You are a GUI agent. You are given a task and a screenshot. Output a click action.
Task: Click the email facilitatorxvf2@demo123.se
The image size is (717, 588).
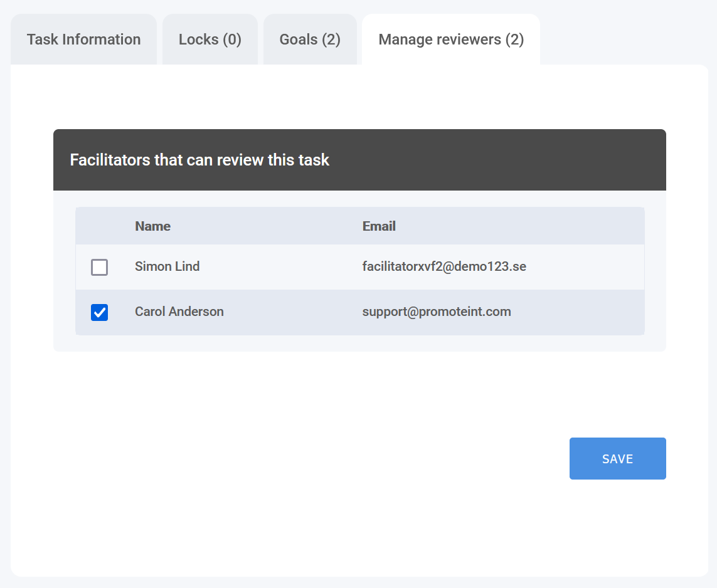(x=444, y=266)
